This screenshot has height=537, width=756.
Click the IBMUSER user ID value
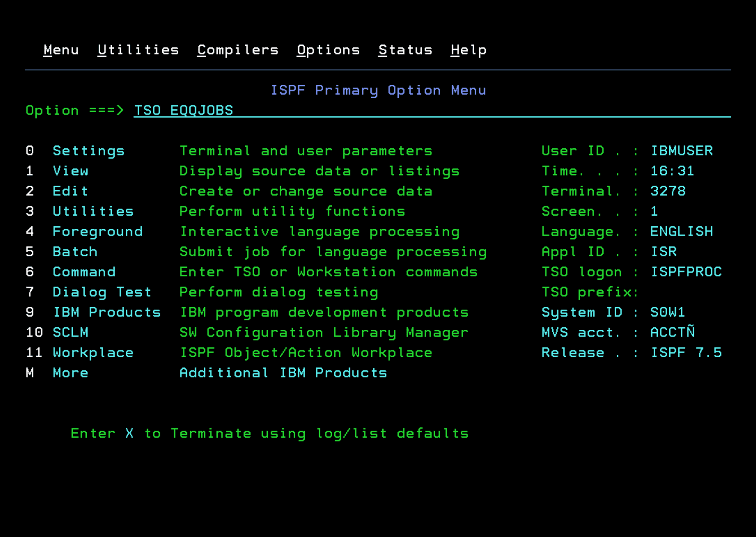click(681, 151)
